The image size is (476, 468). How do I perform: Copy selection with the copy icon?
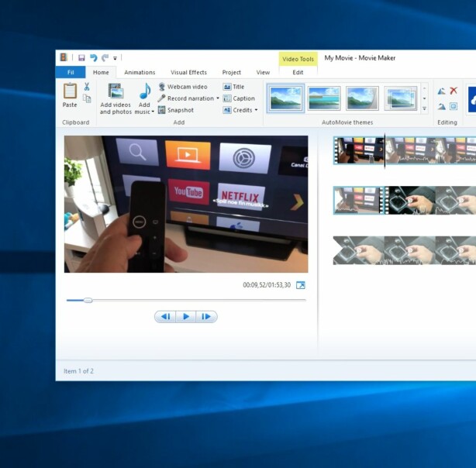pos(87,98)
